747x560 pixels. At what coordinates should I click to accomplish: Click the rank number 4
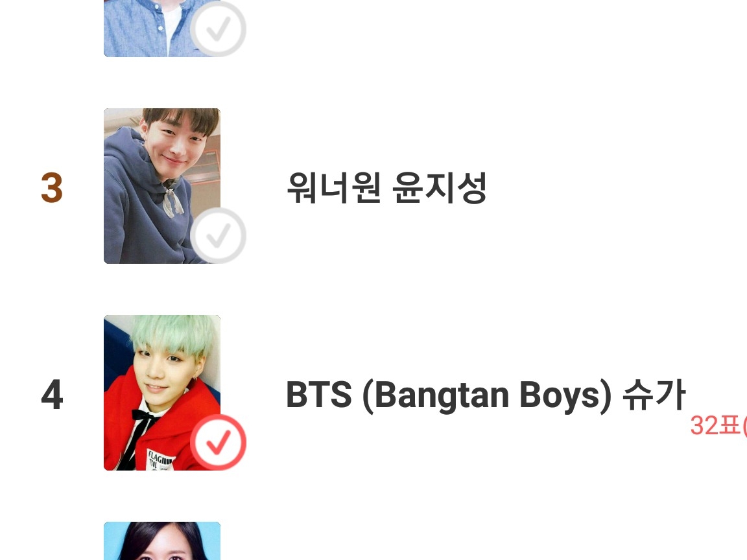pos(52,395)
